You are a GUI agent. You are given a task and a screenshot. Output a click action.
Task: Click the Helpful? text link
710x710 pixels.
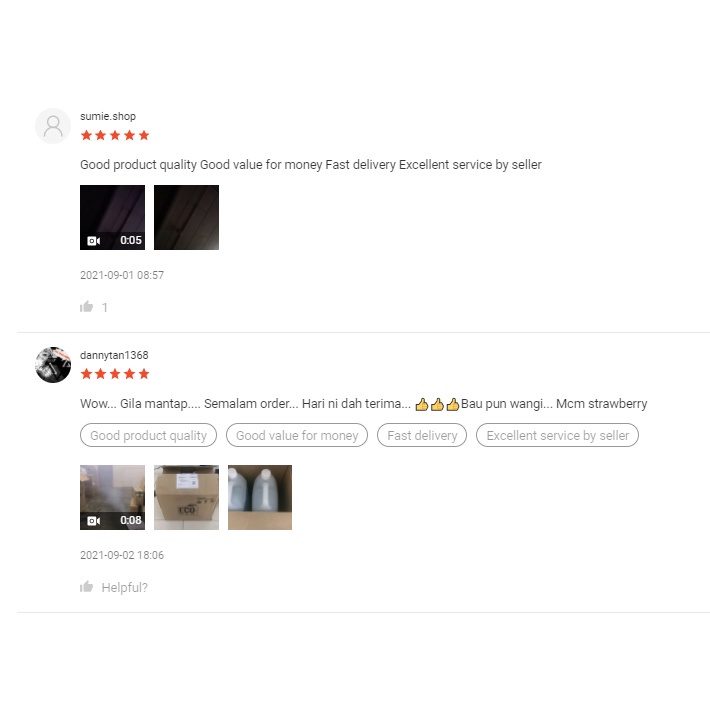tap(125, 588)
